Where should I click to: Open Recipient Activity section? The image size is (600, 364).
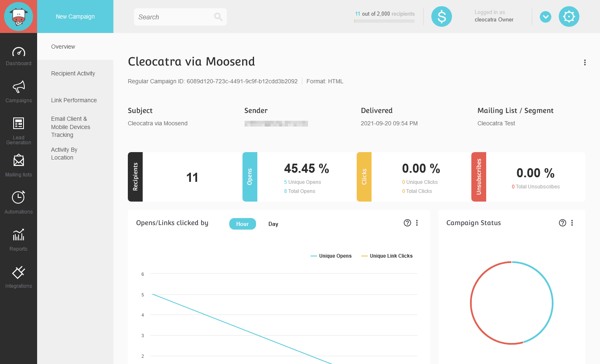[x=73, y=73]
